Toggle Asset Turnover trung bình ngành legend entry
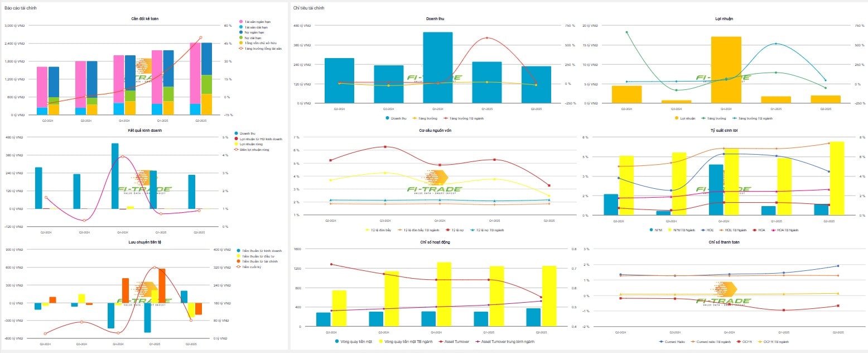The image size is (868, 353). 506,341
